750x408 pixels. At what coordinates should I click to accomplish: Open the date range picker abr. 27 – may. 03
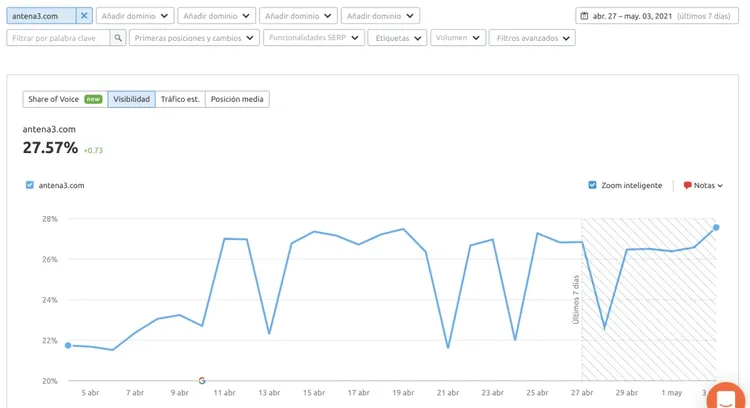pos(657,16)
